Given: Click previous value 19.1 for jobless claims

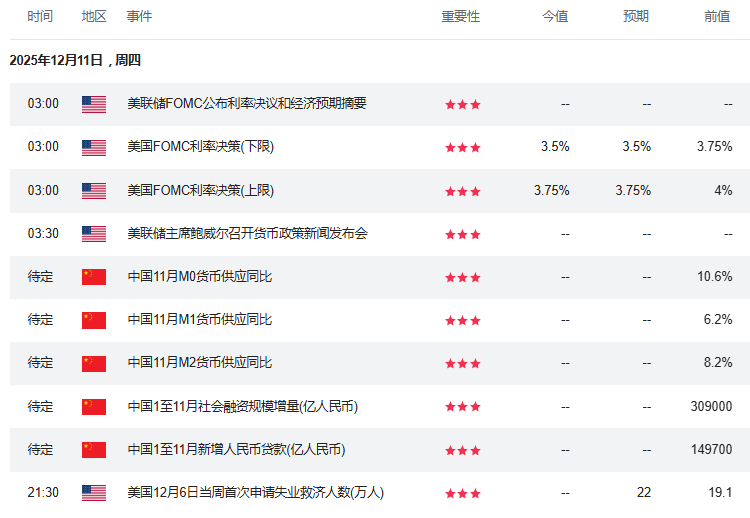Looking at the screenshot, I should click(720, 493).
